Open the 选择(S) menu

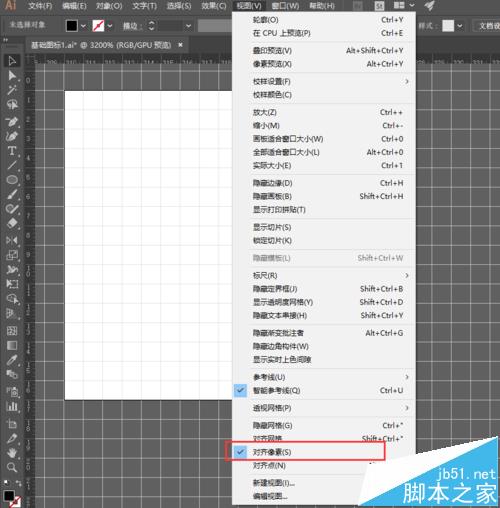(x=179, y=6)
